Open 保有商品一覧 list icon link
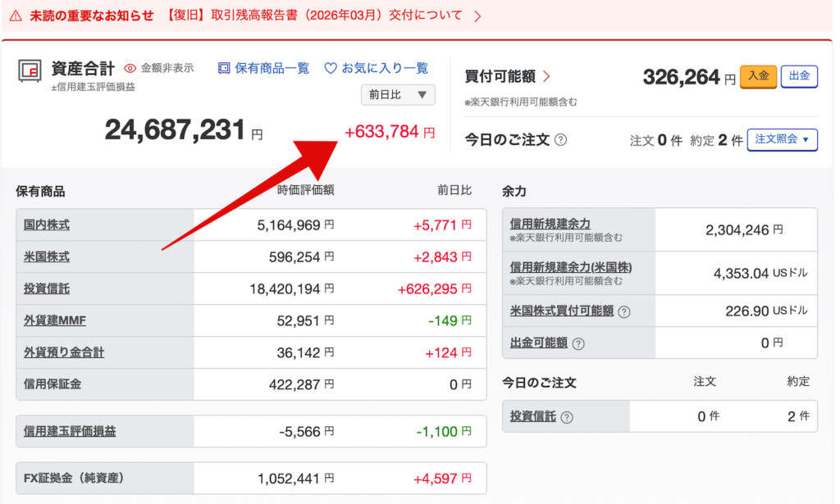840x504 pixels. (x=224, y=69)
